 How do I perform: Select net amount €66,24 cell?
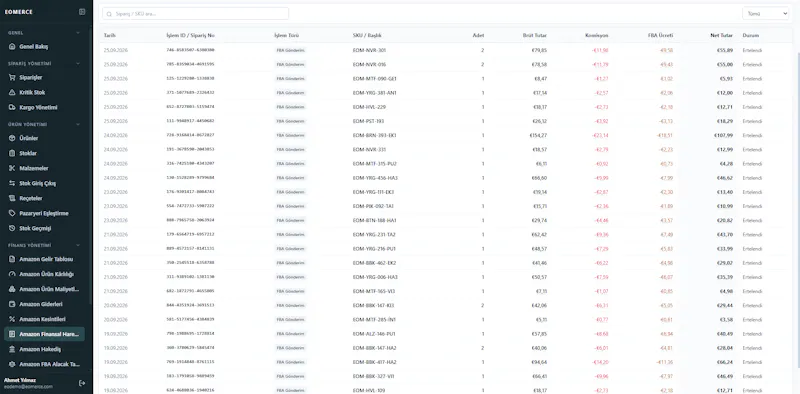725,362
